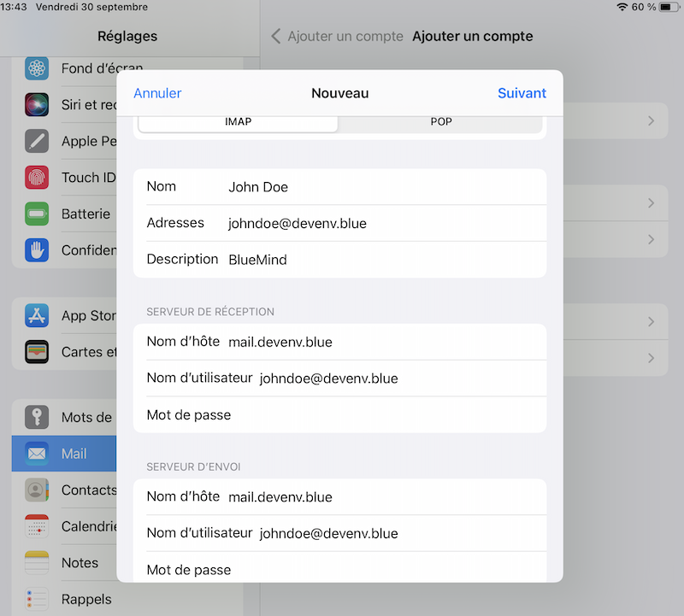
Task: Open Touch ID fingerprint icon
Action: [x=37, y=178]
